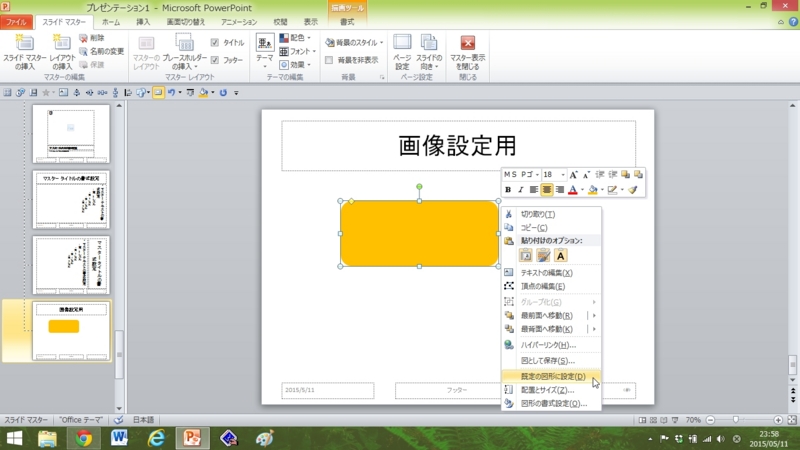800x450 pixels.
Task: Open the 効果 effects dropdown
Action: click(x=295, y=65)
